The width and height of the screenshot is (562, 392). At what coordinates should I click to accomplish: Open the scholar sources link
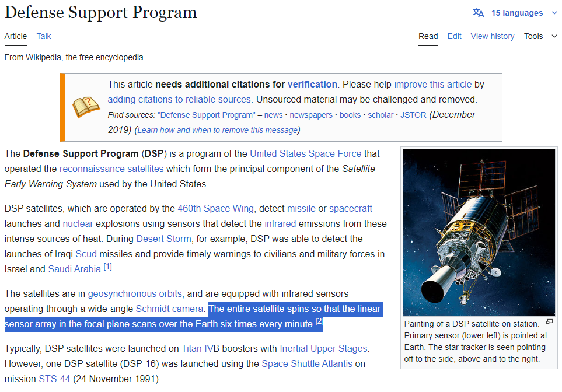381,115
